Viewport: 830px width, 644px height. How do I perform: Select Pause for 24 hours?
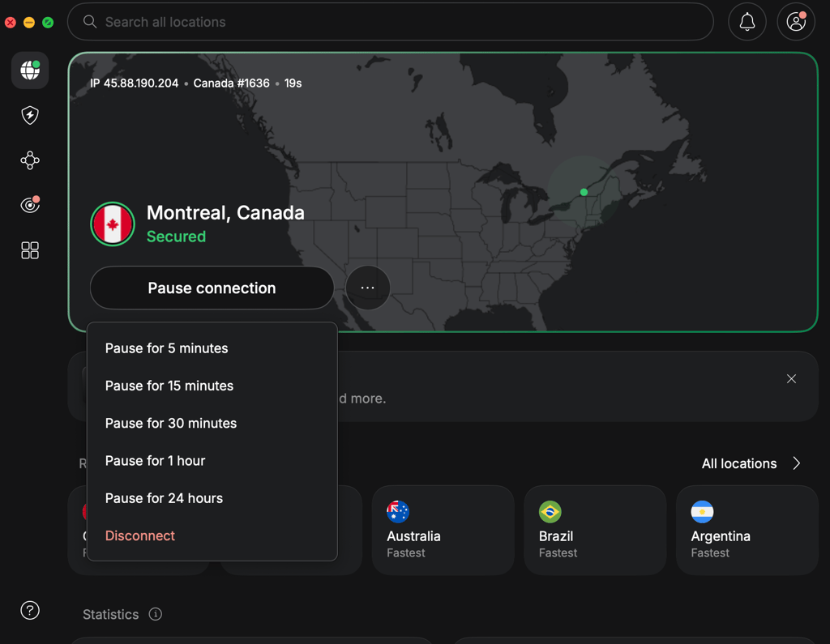tap(212, 498)
